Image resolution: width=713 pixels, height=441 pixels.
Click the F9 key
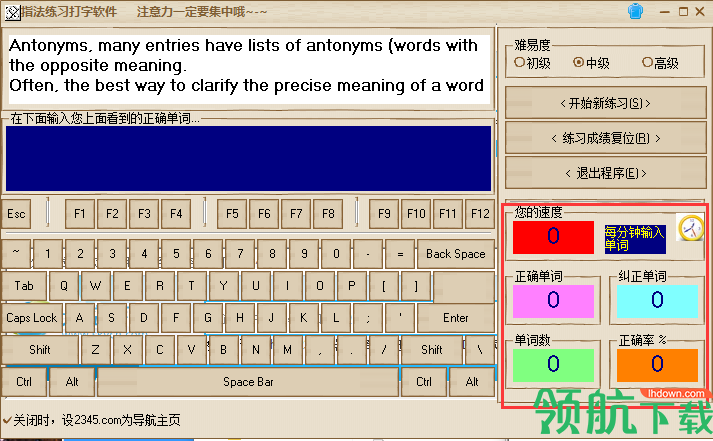tap(384, 214)
